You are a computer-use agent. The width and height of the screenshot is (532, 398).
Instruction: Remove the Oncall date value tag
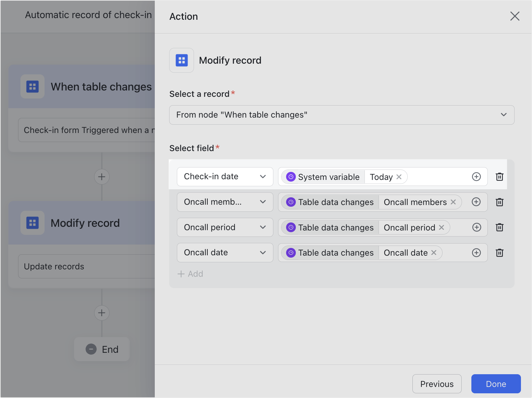click(434, 253)
